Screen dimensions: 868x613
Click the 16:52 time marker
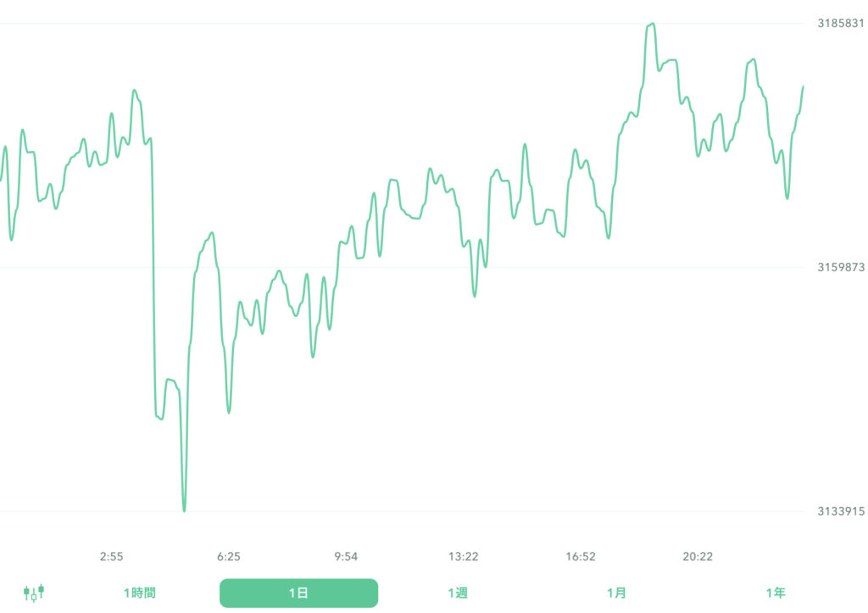coord(582,557)
